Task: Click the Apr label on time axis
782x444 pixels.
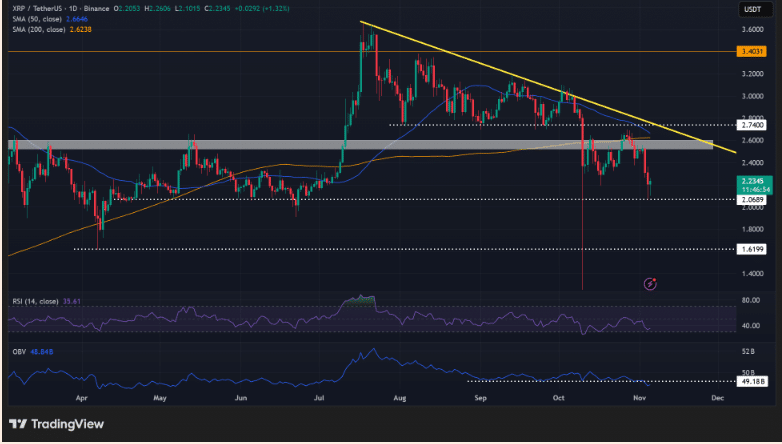Action: [81, 398]
